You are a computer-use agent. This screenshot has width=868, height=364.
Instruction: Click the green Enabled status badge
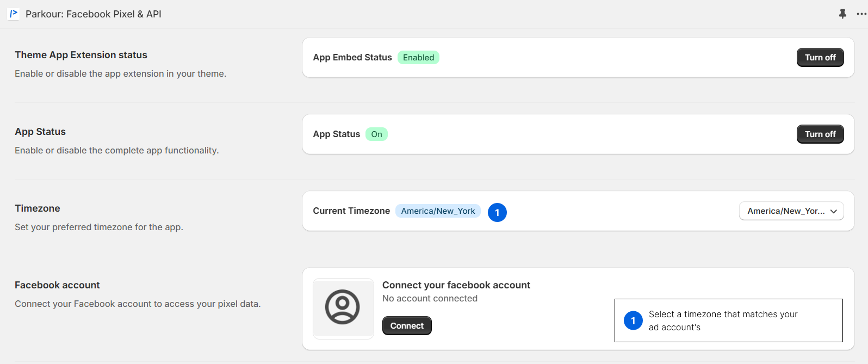[x=418, y=58]
